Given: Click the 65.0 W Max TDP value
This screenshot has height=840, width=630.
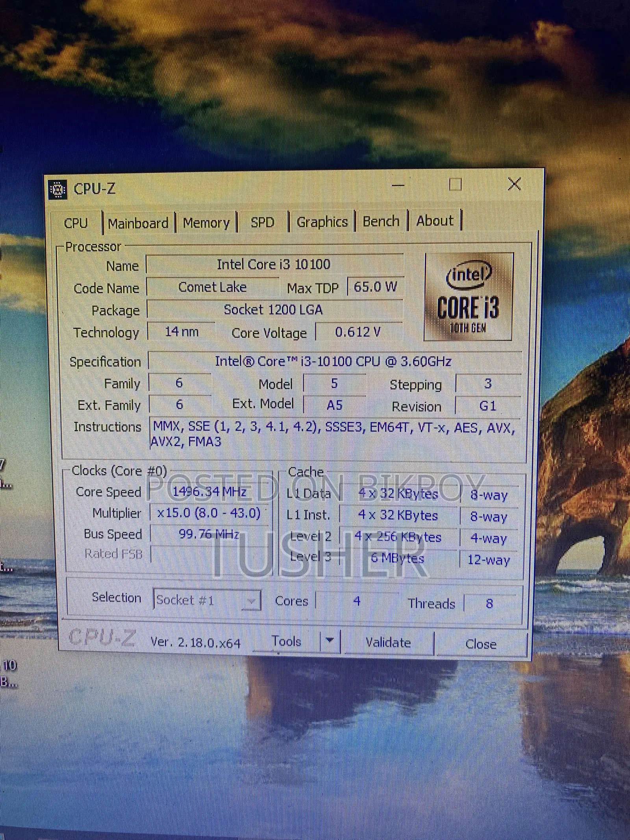Looking at the screenshot, I should click(x=375, y=287).
